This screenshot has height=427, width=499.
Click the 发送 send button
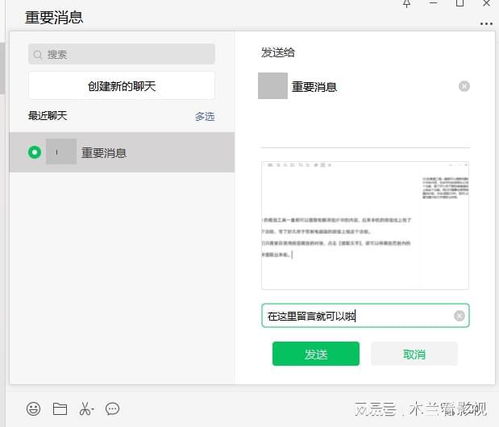[x=316, y=354]
